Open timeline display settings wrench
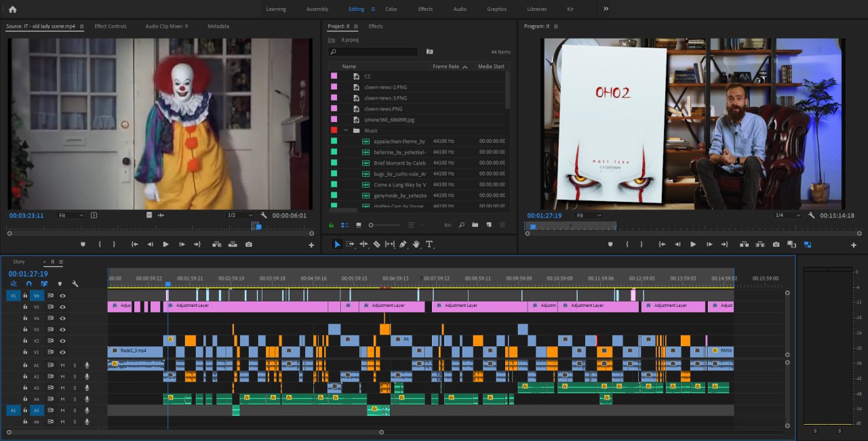Image resolution: width=868 pixels, height=441 pixels. (x=75, y=284)
